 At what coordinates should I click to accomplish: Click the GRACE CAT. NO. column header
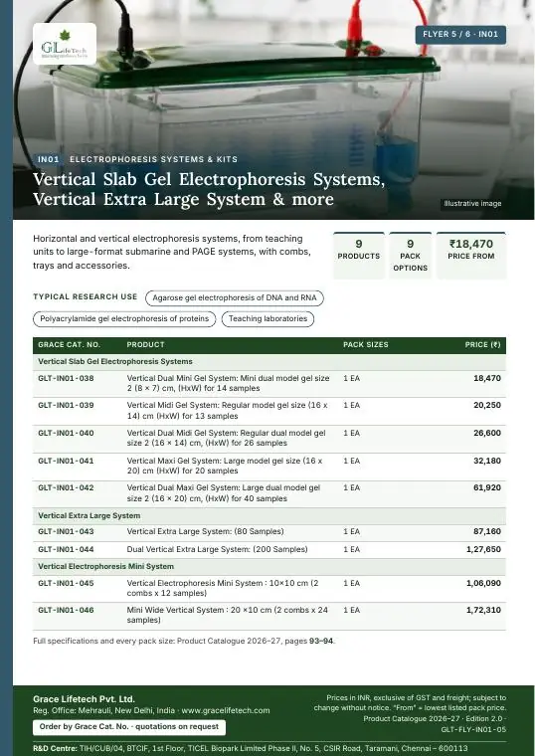point(69,345)
